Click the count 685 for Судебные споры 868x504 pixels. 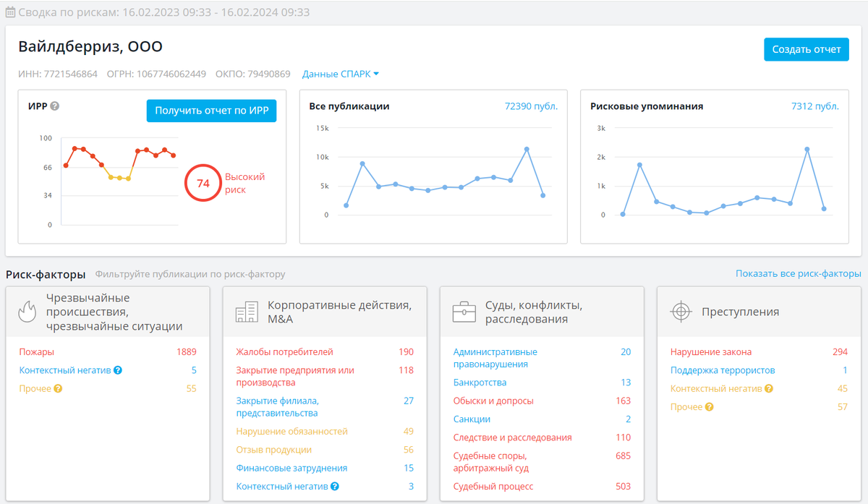[623, 456]
